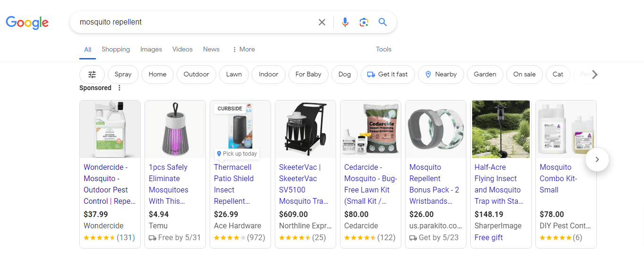Open mosquito repellent wristbands image
This screenshot has width=644, height=259.
(x=436, y=129)
